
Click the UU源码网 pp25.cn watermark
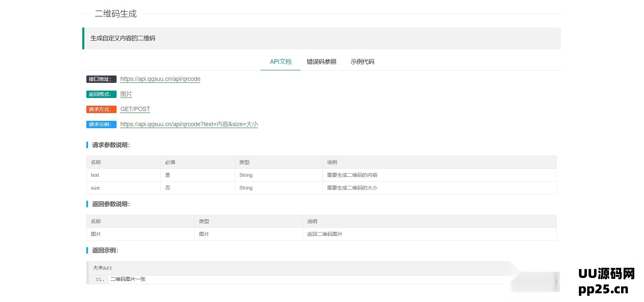click(602, 282)
